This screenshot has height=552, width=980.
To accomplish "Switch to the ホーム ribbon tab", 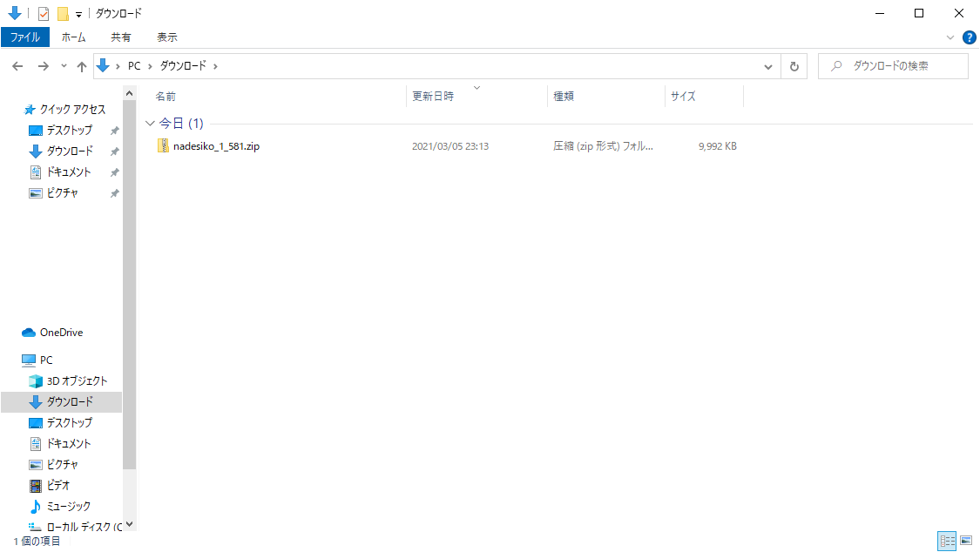I will click(x=73, y=37).
